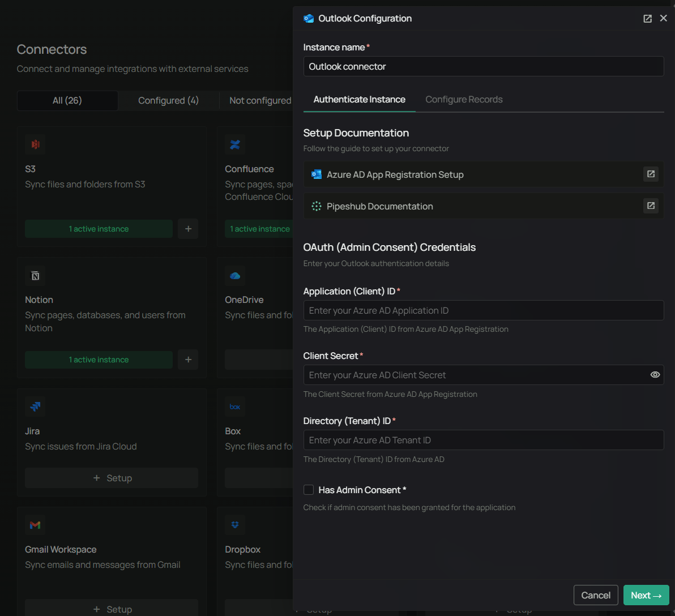The width and height of the screenshot is (675, 616).
Task: Click the Gmail Workspace connector icon
Action: pyautogui.click(x=35, y=525)
